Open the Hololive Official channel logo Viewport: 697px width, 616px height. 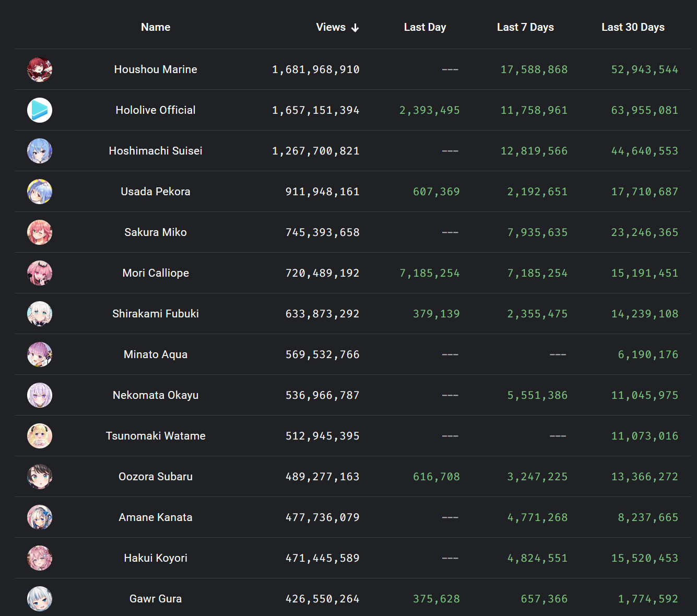[x=40, y=110]
